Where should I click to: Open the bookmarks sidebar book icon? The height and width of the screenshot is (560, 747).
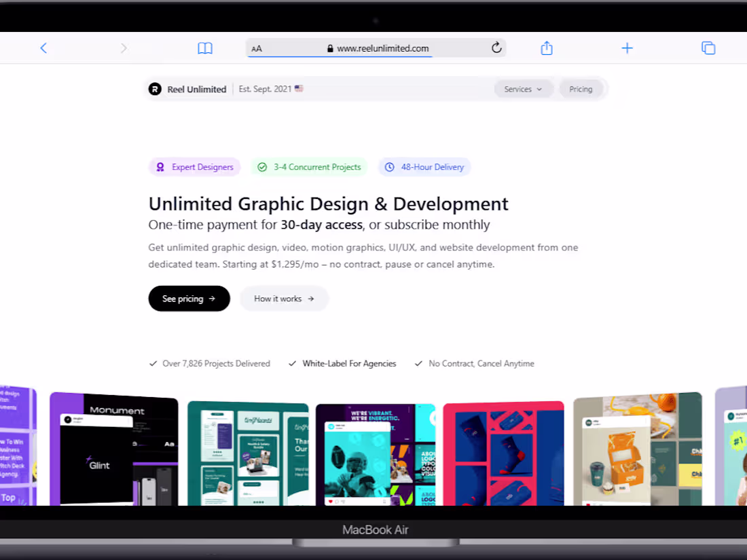click(204, 48)
